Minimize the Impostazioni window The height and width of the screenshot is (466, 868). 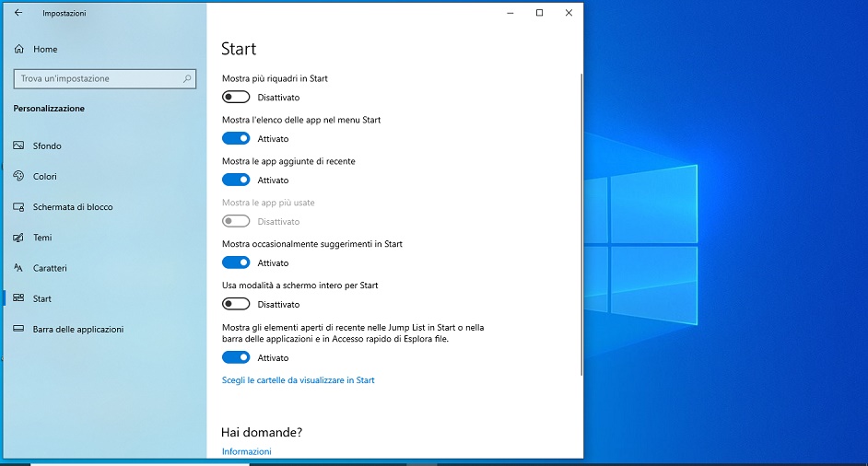(510, 13)
